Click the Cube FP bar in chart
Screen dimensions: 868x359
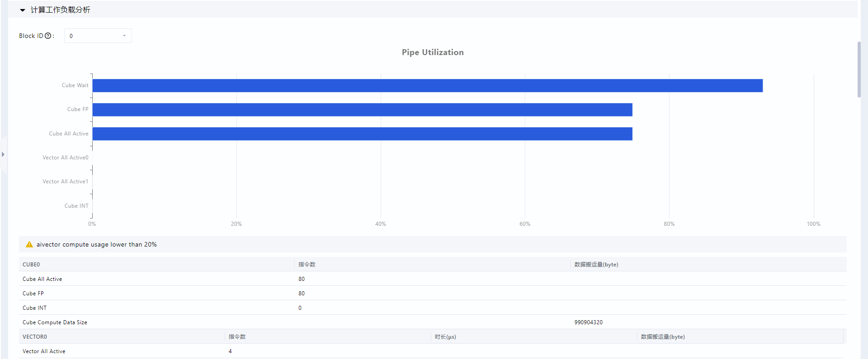pyautogui.click(x=362, y=110)
